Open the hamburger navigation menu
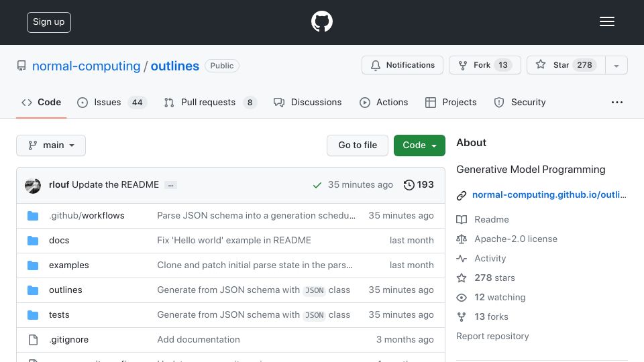This screenshot has width=644, height=362. 606,21
